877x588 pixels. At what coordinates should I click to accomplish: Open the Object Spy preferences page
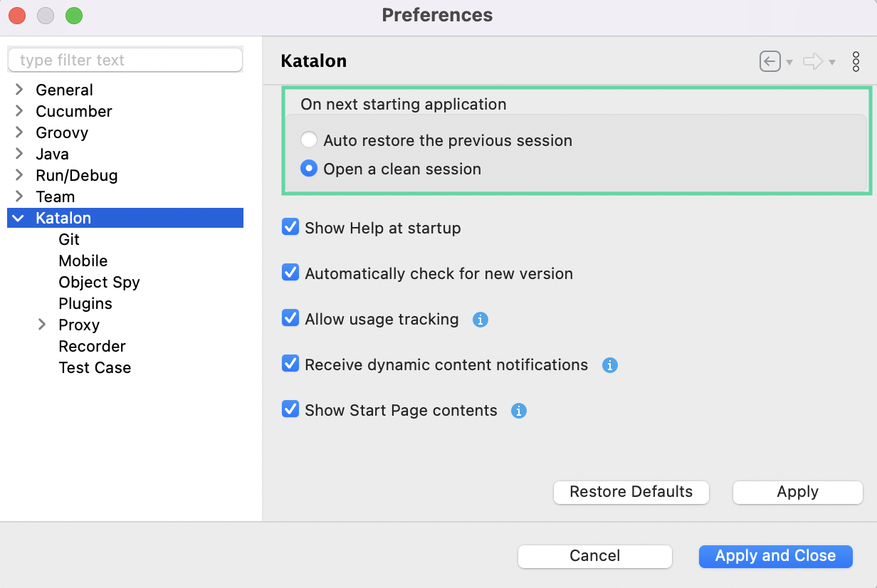click(x=99, y=282)
